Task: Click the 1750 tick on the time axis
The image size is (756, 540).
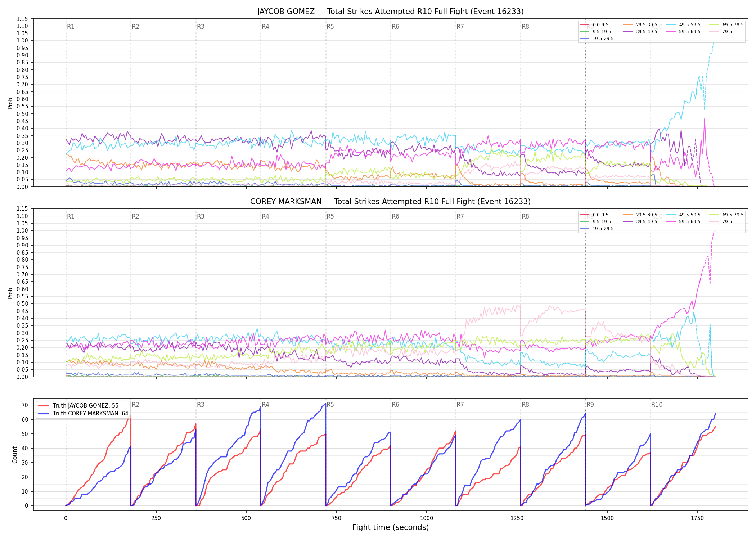Action: coord(697,518)
